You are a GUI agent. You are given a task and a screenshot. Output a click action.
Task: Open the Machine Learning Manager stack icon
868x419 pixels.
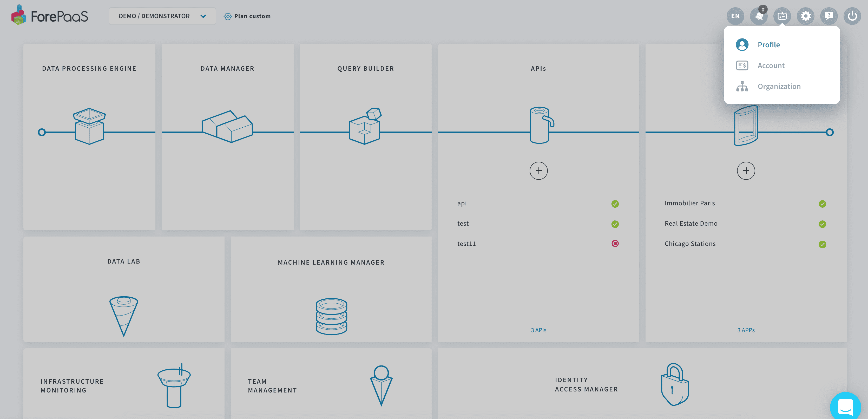pyautogui.click(x=331, y=316)
